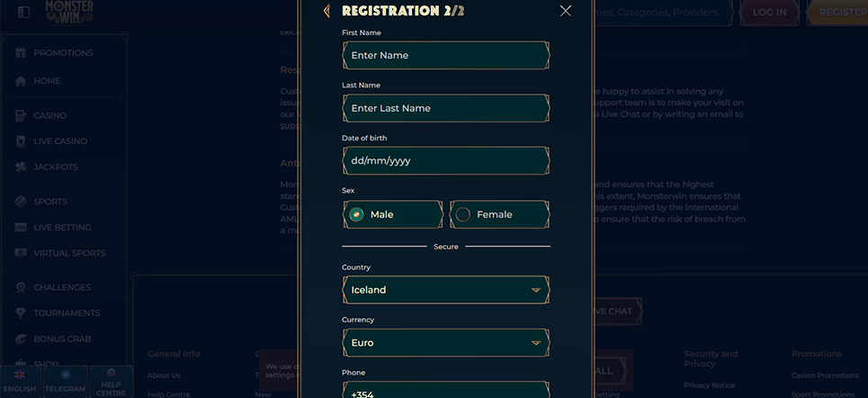Expand the Country dropdown showing Iceland
The height and width of the screenshot is (398, 868).
click(446, 290)
